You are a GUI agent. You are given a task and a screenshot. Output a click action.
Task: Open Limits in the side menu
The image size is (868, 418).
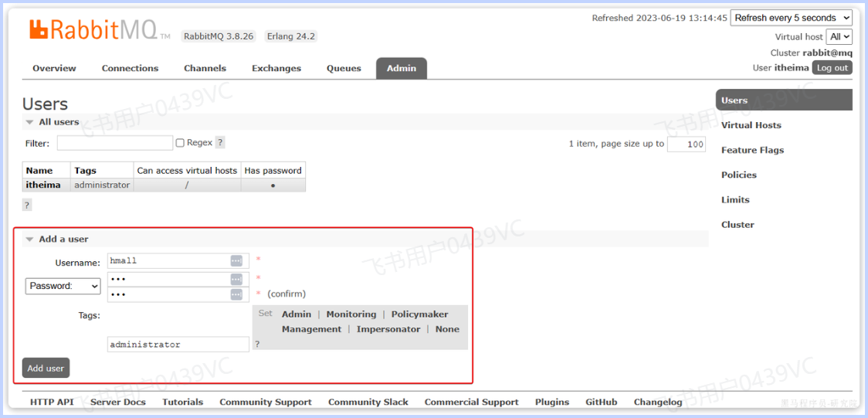click(x=735, y=200)
